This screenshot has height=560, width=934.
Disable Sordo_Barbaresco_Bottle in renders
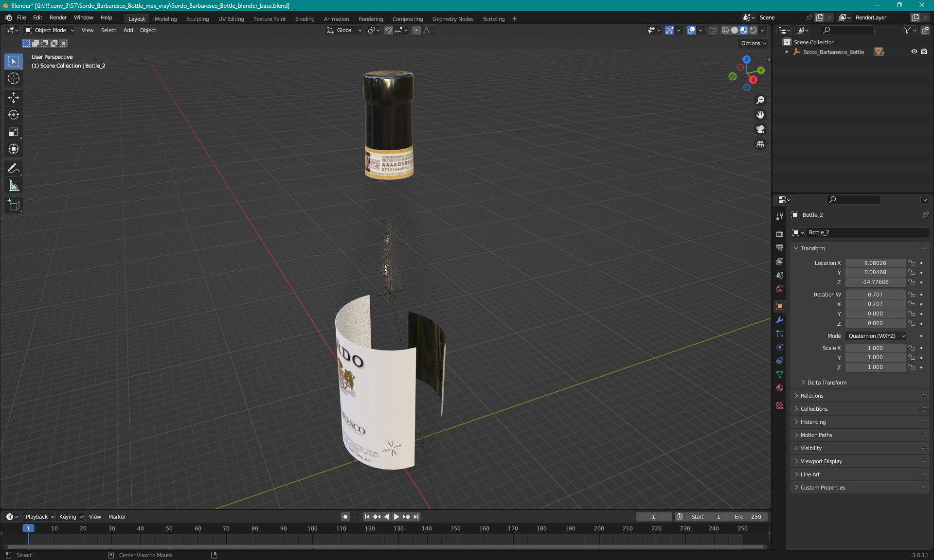coord(924,52)
